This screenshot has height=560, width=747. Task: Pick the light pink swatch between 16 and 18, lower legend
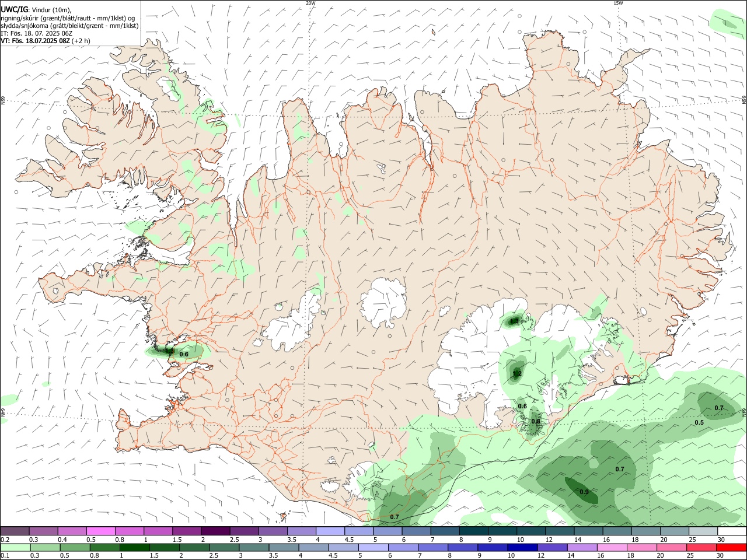(x=613, y=547)
